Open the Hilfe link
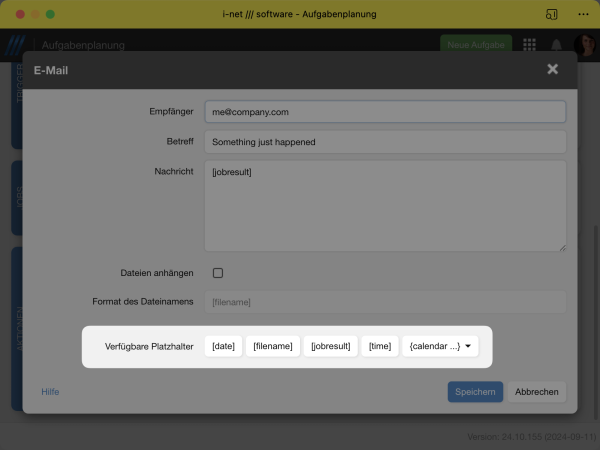This screenshot has height=450, width=600. point(50,392)
